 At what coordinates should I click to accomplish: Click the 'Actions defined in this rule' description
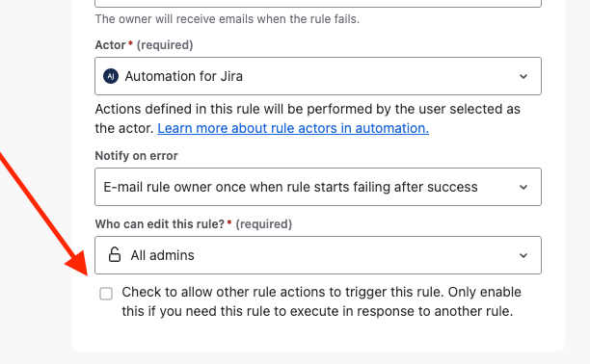pos(308,118)
